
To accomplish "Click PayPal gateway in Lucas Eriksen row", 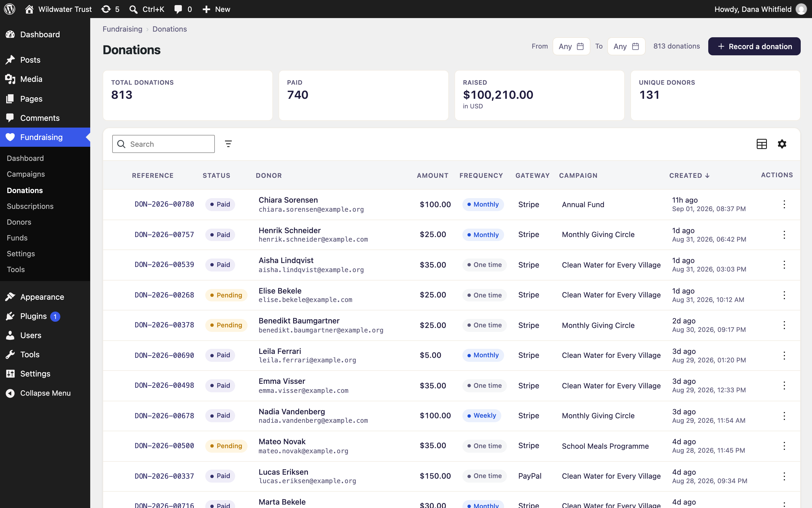I will (530, 476).
